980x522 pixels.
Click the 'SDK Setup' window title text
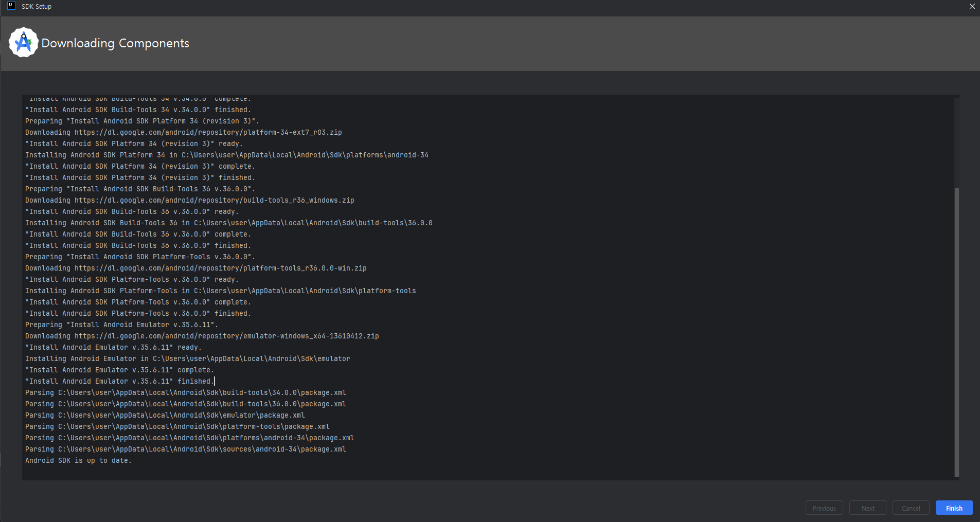(x=37, y=6)
